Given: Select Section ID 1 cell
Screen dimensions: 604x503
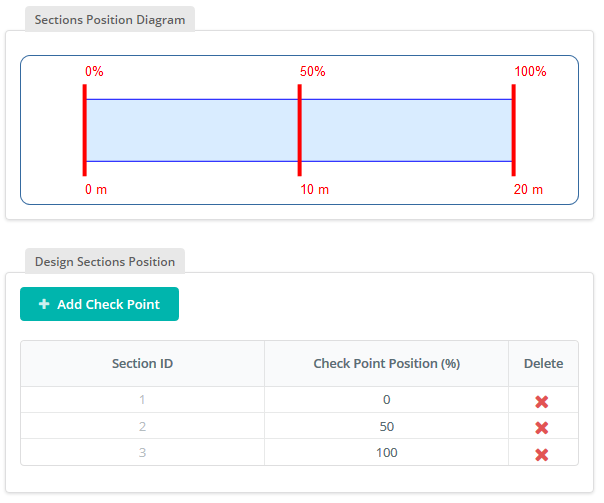Looking at the screenshot, I should pos(142,399).
